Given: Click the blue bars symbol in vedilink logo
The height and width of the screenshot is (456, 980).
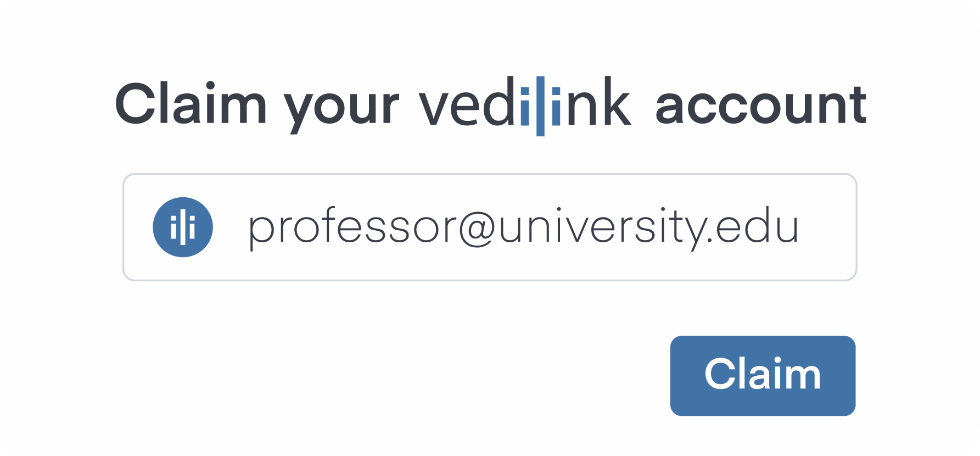Looking at the screenshot, I should click(540, 106).
